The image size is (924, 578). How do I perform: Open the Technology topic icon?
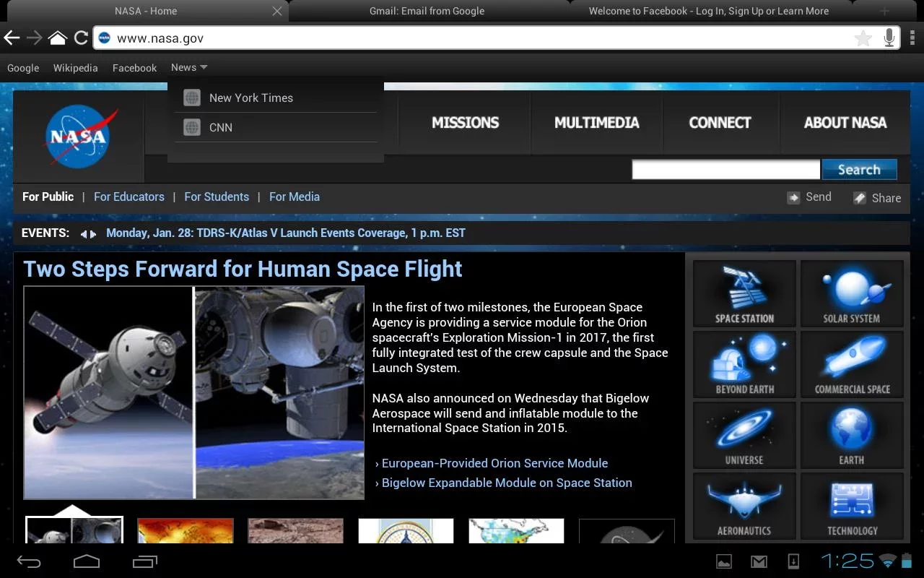pyautogui.click(x=852, y=506)
